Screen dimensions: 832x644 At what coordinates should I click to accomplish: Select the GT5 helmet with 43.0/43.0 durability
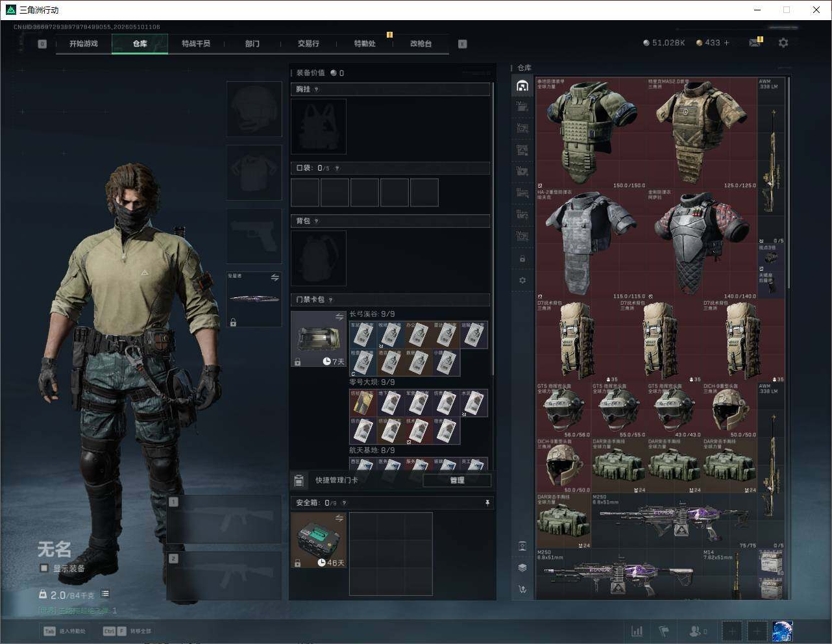coord(674,410)
